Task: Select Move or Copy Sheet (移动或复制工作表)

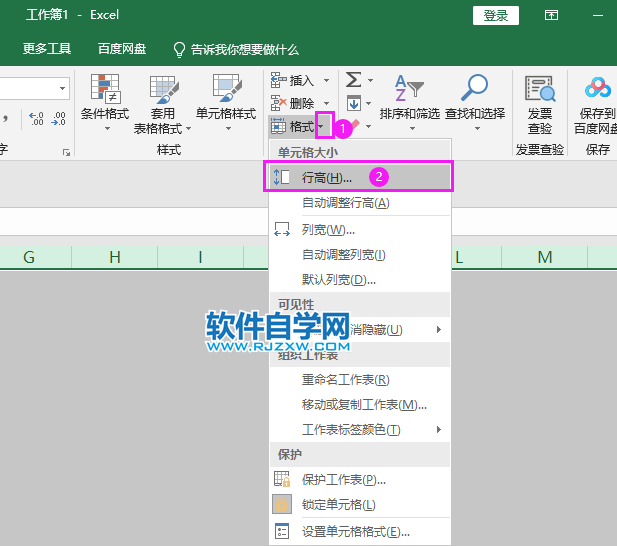Action: (x=360, y=404)
